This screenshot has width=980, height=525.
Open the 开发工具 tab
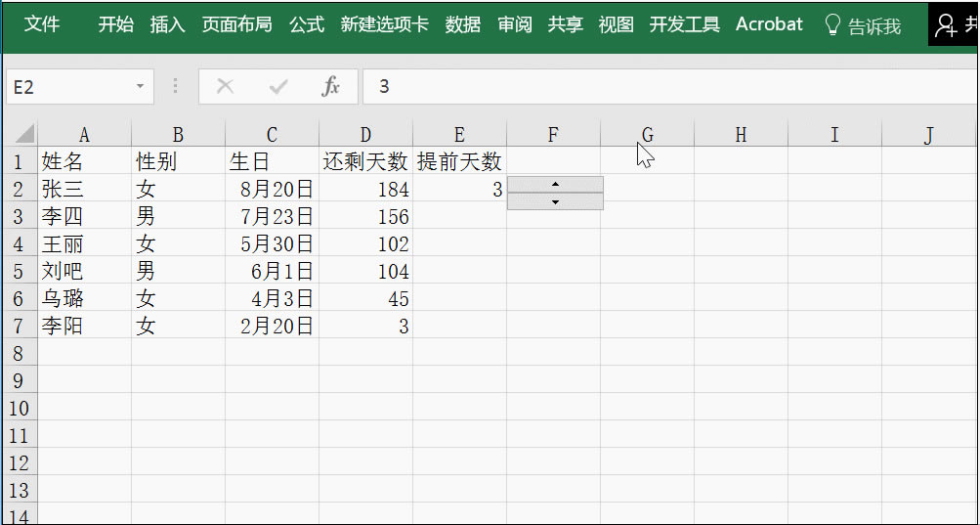coord(684,24)
